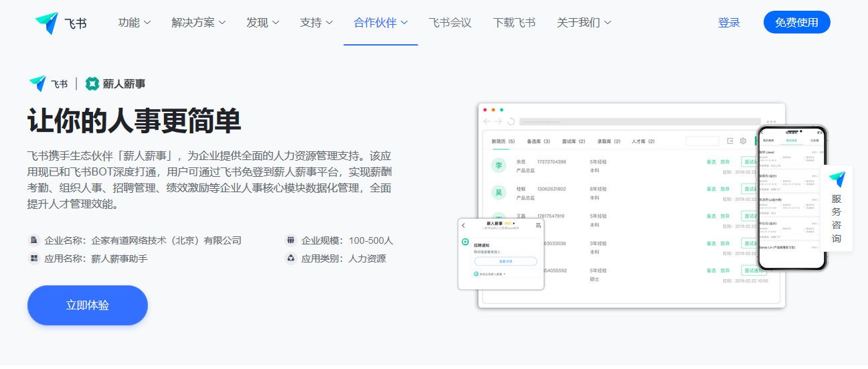Click the 立即体验 button
The width and height of the screenshot is (868, 369).
click(88, 305)
